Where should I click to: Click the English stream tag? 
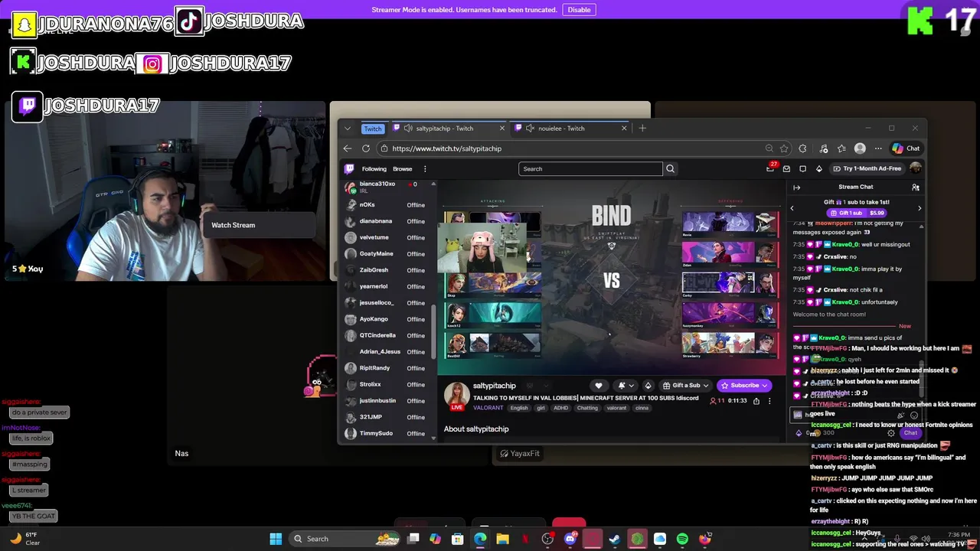(519, 408)
